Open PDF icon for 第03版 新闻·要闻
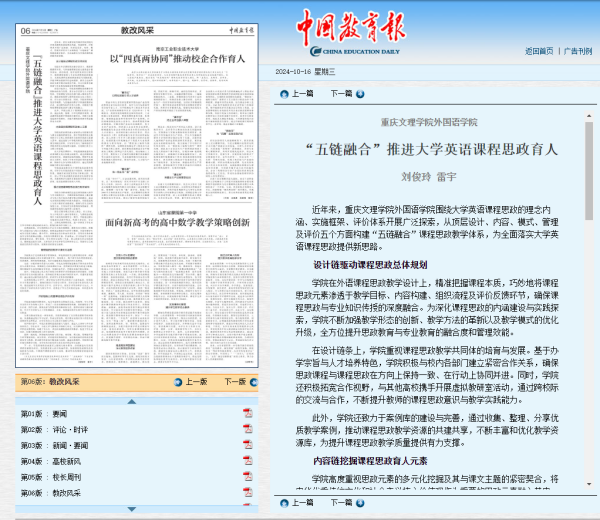This screenshot has height=520, width=600. coord(246,445)
